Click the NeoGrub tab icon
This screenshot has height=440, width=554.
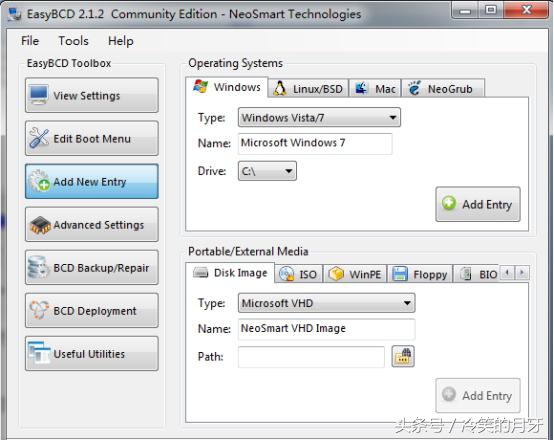(414, 88)
